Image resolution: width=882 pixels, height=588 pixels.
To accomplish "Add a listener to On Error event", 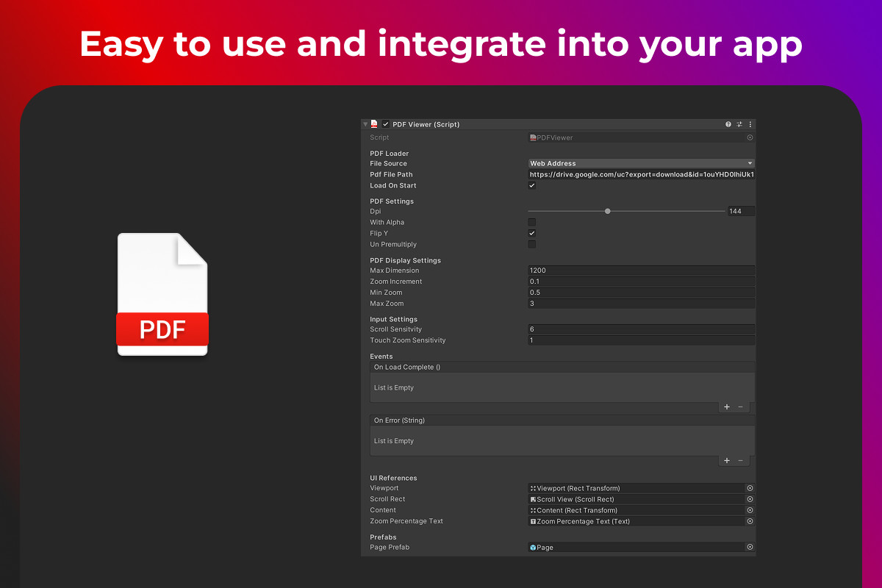I will 727,460.
